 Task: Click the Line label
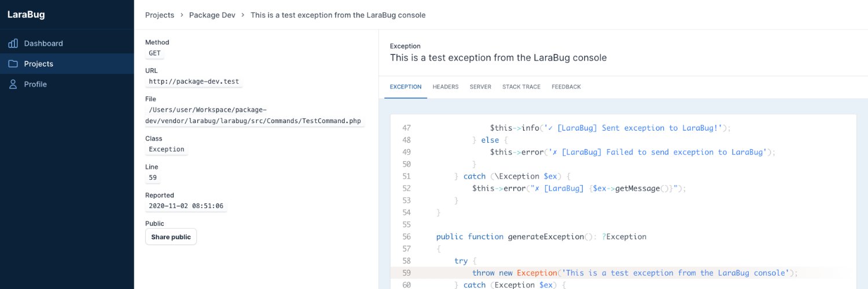(152, 167)
